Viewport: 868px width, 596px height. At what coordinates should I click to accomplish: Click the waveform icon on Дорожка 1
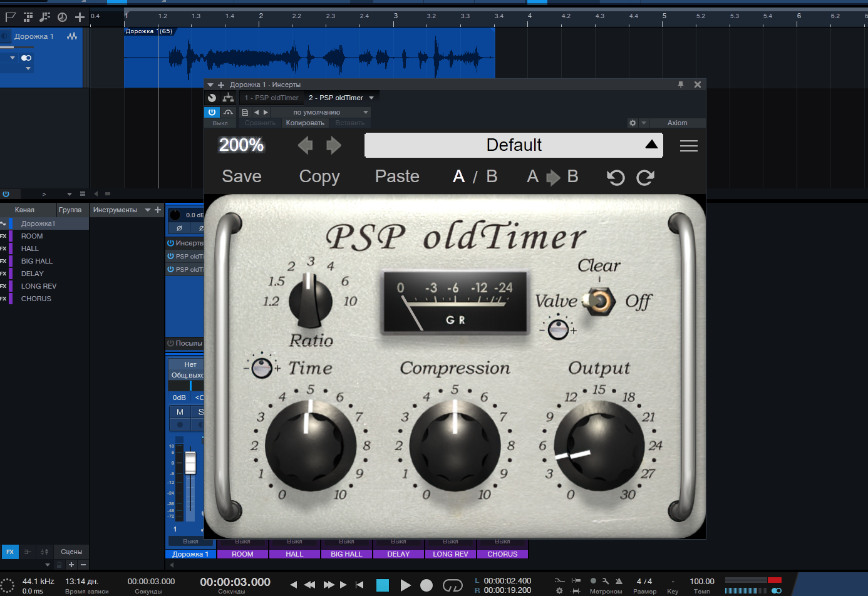pos(72,36)
